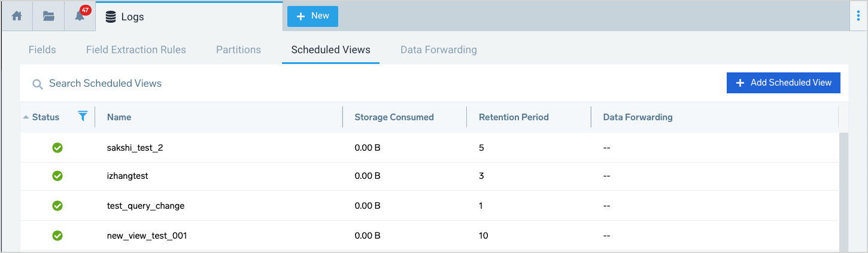Viewport: 868px width, 253px height.
Task: Open the Data Forwarding tab
Action: point(438,50)
